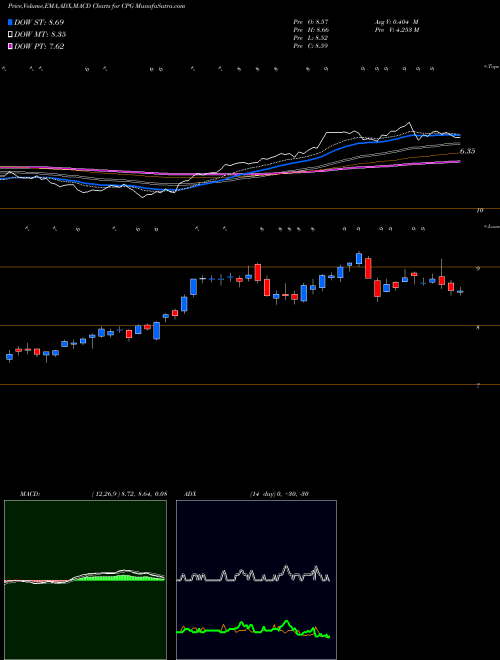Click the 'Pre L: 8.52' value
This screenshot has height=660, width=500.
[x=311, y=38]
